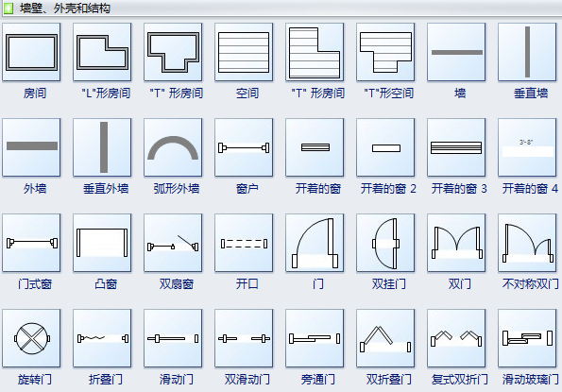Screen dimensions: 562x392
Task: Choose the 凸窗 bay window shape
Action: tap(103, 243)
